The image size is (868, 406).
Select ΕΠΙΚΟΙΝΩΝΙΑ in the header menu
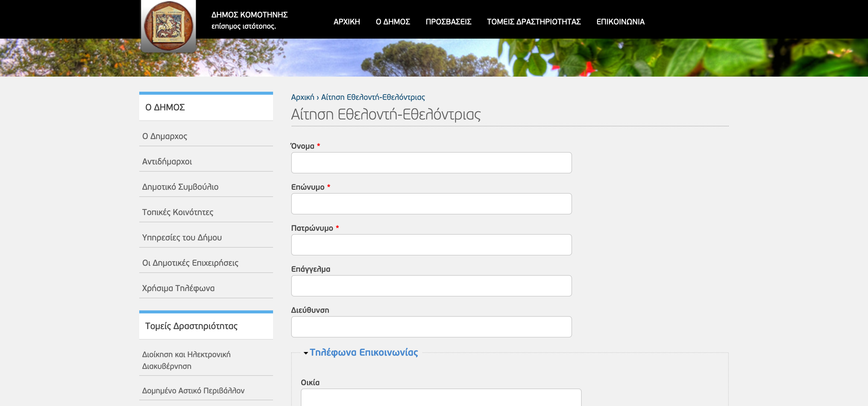tap(620, 22)
